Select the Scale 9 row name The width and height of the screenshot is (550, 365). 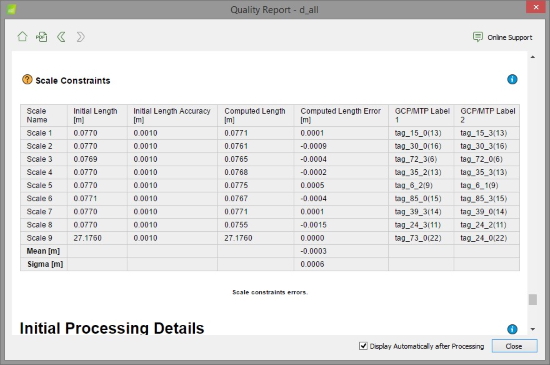[x=39, y=238]
